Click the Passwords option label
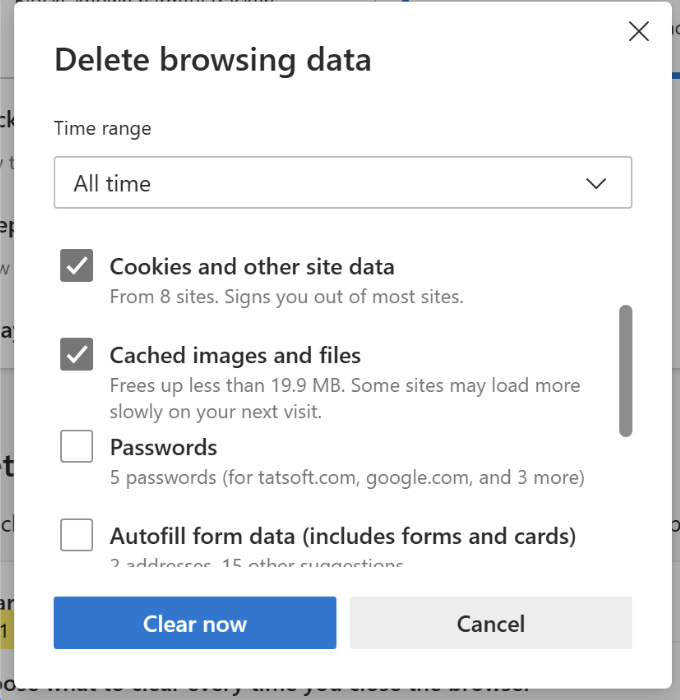 point(163,447)
